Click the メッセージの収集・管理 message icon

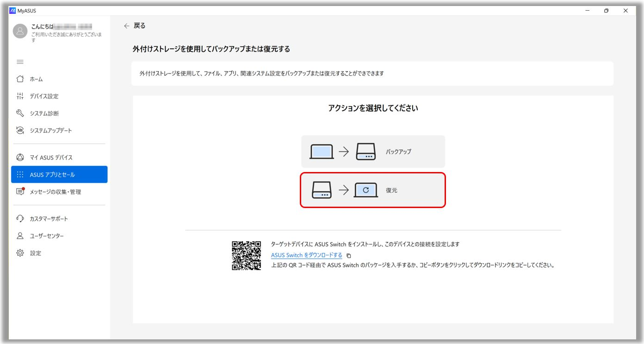20,191
